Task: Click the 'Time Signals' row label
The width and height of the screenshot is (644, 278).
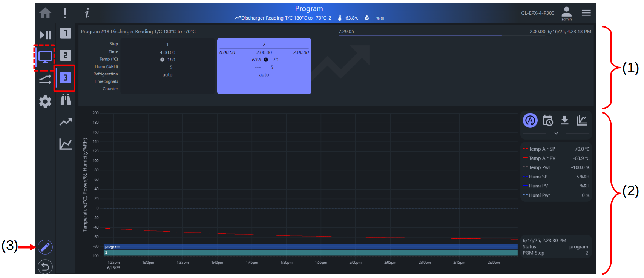Action: click(106, 81)
